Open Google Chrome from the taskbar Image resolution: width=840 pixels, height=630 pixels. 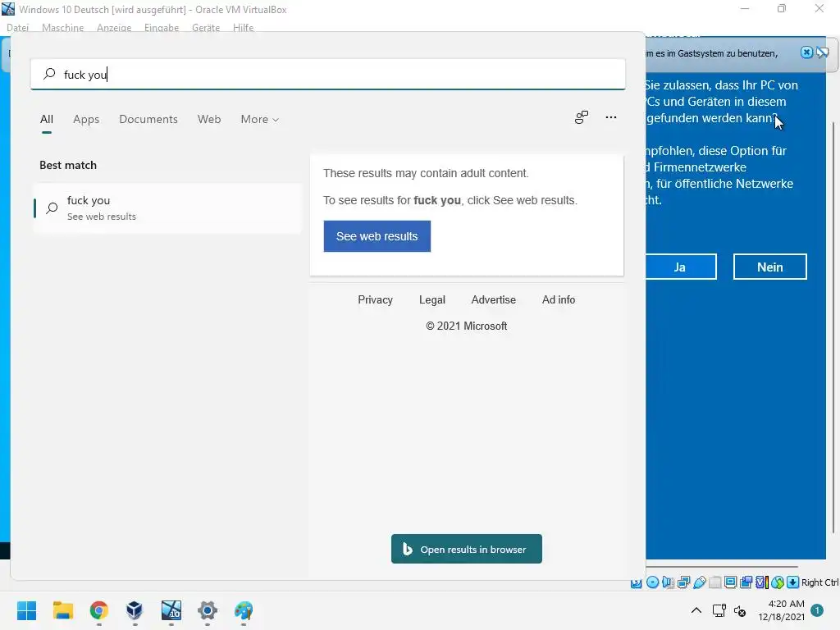99,610
